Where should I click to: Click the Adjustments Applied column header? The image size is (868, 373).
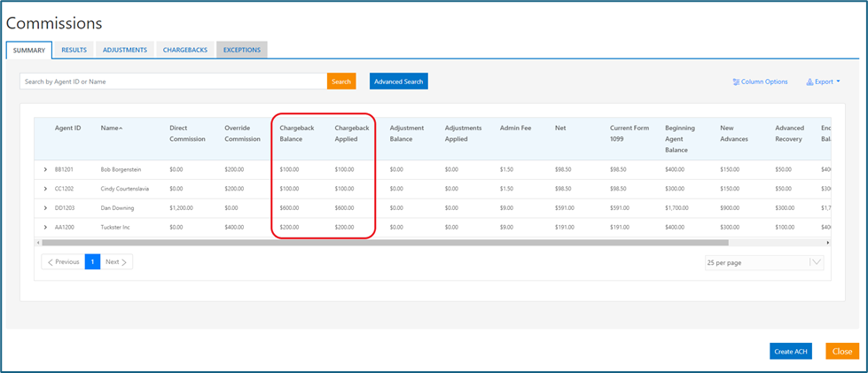(x=464, y=134)
